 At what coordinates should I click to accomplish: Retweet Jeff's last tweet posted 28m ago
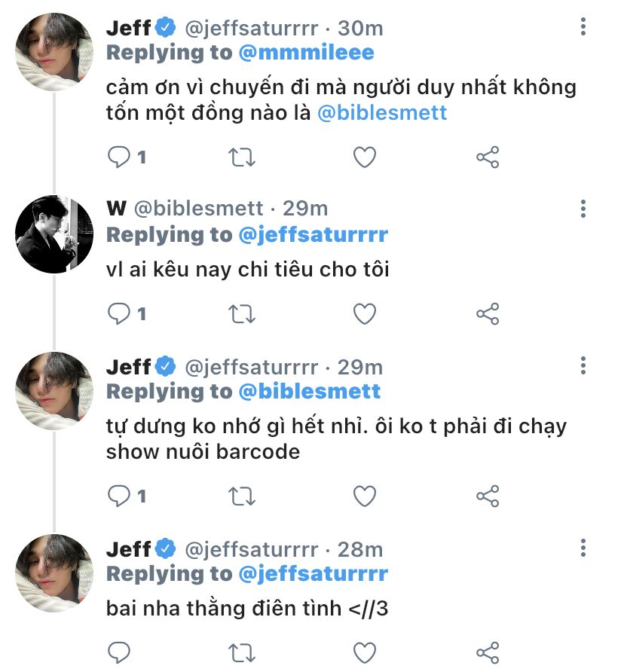242,652
